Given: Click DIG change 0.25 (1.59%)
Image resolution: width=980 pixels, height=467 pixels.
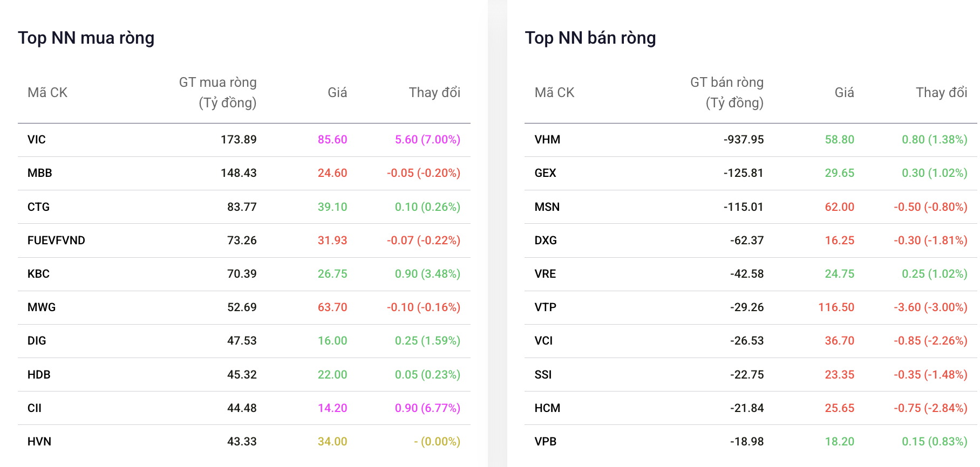Looking at the screenshot, I should [427, 341].
